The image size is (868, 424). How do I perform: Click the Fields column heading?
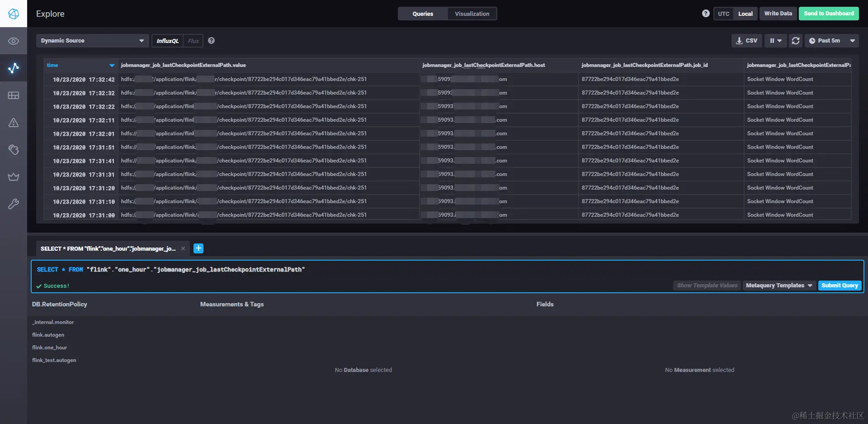tap(545, 304)
